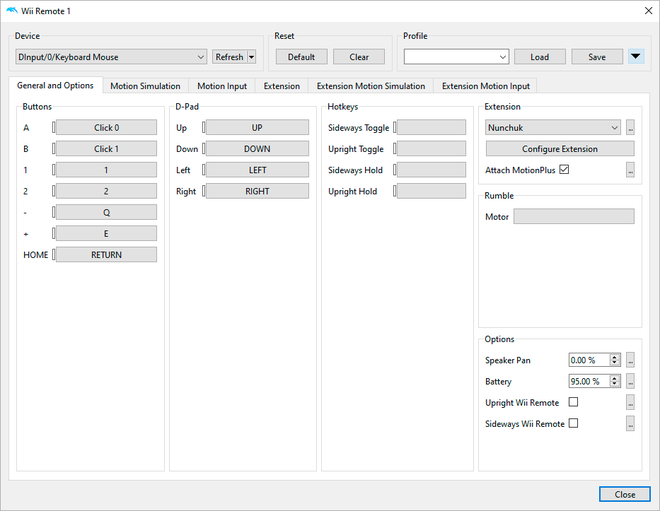
Task: Click the minus button mapping 'Q'
Action: (106, 213)
